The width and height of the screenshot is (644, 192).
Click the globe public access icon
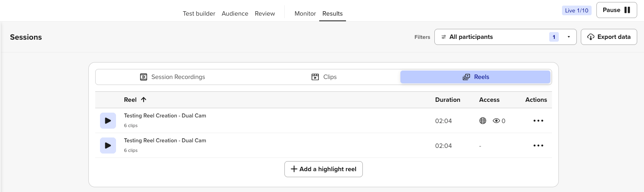[483, 121]
